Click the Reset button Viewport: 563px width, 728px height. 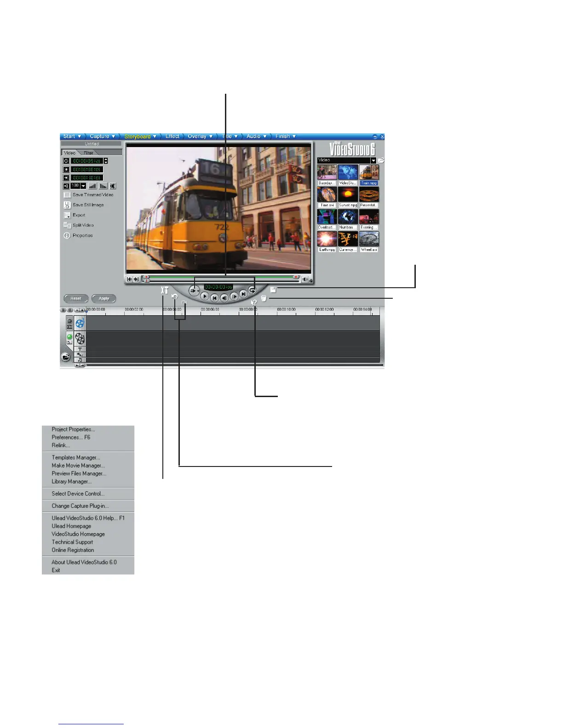tap(76, 299)
